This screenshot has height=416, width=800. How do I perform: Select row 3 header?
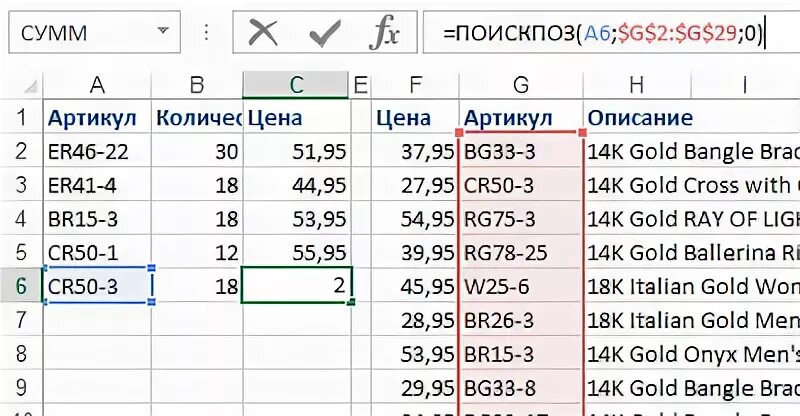(x=21, y=185)
